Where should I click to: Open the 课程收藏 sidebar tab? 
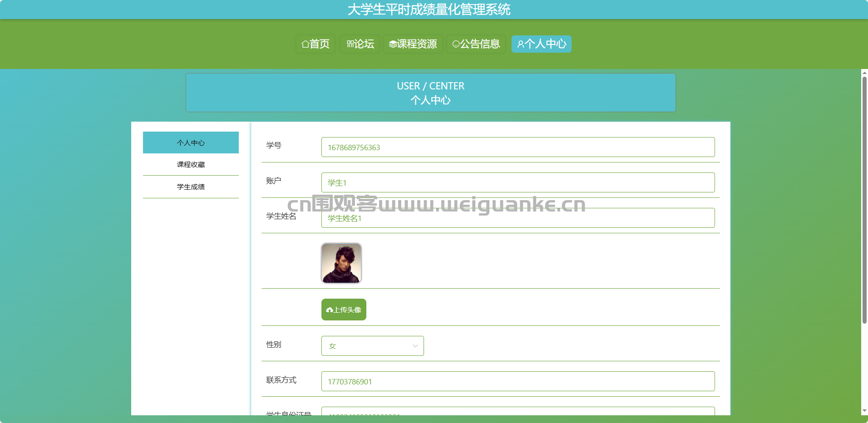[x=191, y=164]
